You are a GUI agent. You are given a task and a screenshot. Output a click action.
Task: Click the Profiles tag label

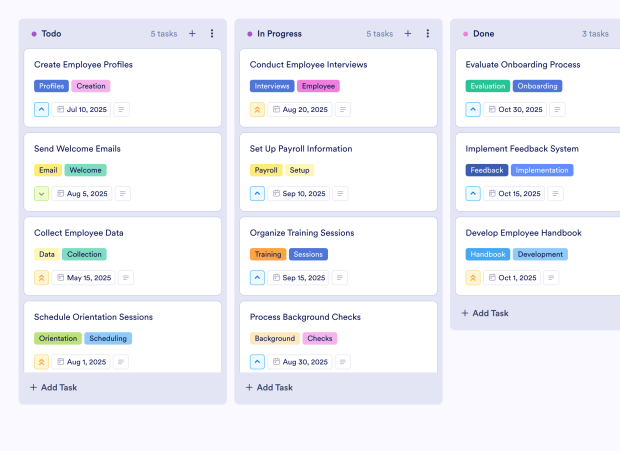(51, 86)
